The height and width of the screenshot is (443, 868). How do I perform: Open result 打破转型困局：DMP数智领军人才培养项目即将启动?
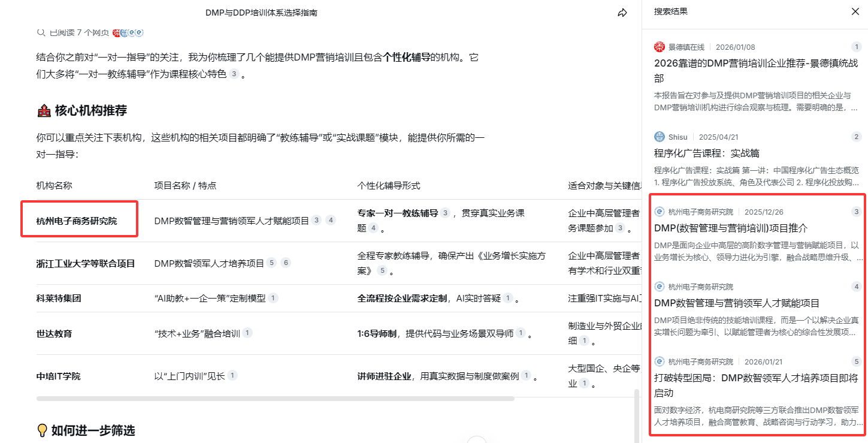[757, 385]
